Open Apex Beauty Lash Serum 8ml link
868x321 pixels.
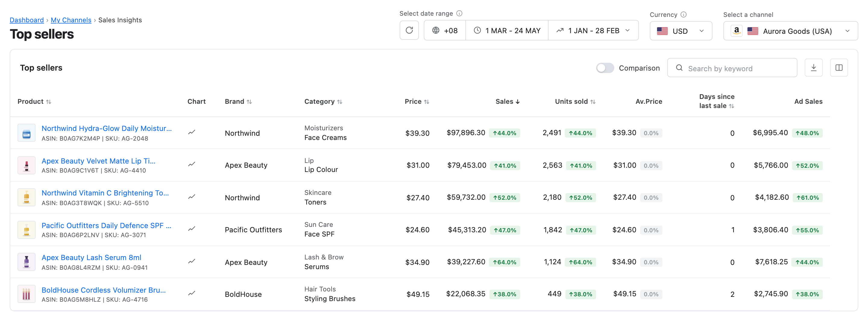pos(91,257)
